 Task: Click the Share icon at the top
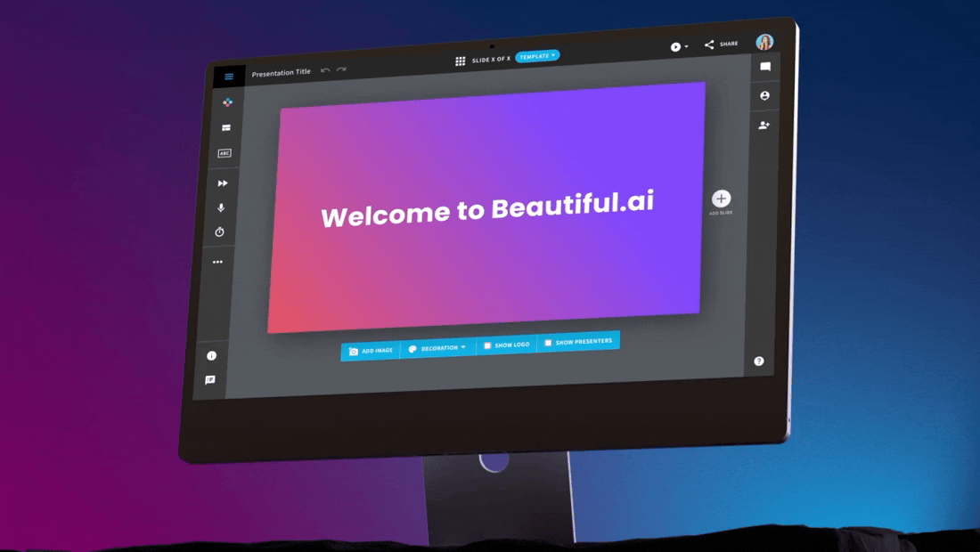tap(710, 42)
